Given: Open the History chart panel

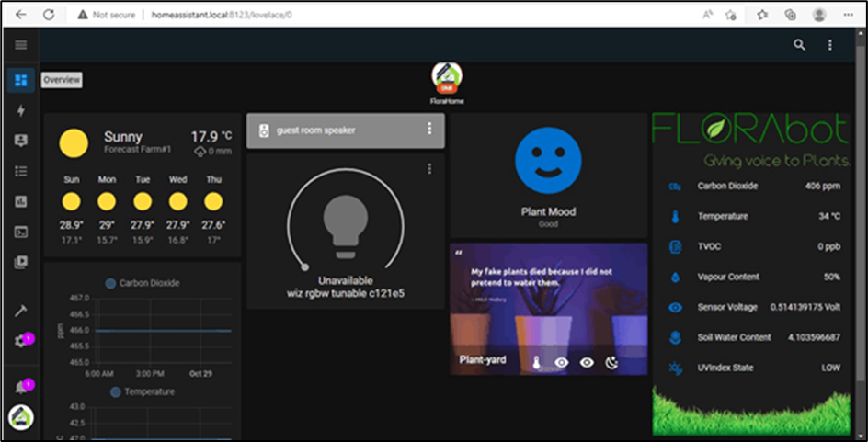Looking at the screenshot, I should click(21, 201).
